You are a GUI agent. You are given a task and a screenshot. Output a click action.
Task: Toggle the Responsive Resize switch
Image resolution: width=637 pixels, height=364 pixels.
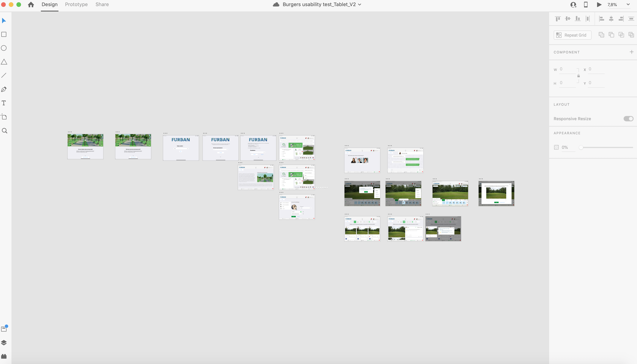[628, 118]
